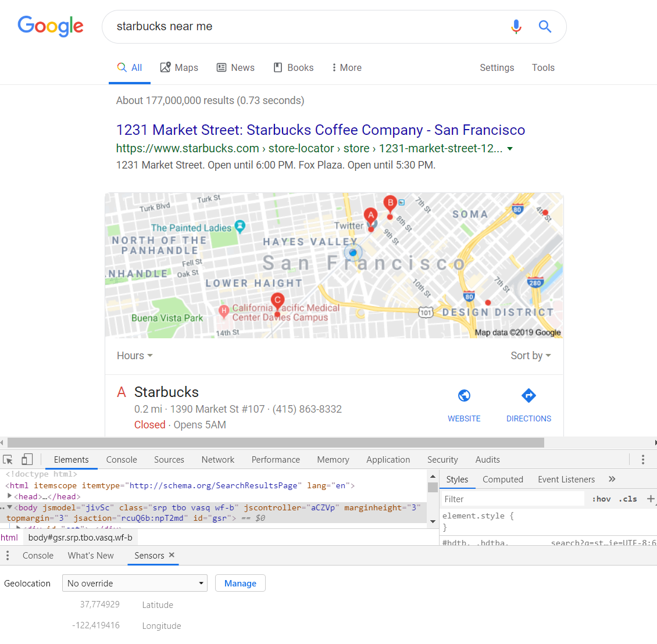Close the Sensors drawer tab

172,555
